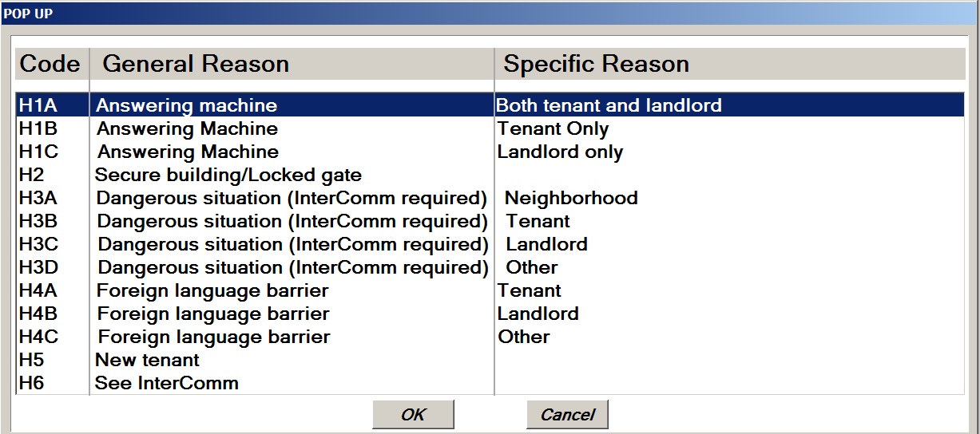
Task: Pick H4B Foreign language barrier Landlord
Action: point(212,314)
